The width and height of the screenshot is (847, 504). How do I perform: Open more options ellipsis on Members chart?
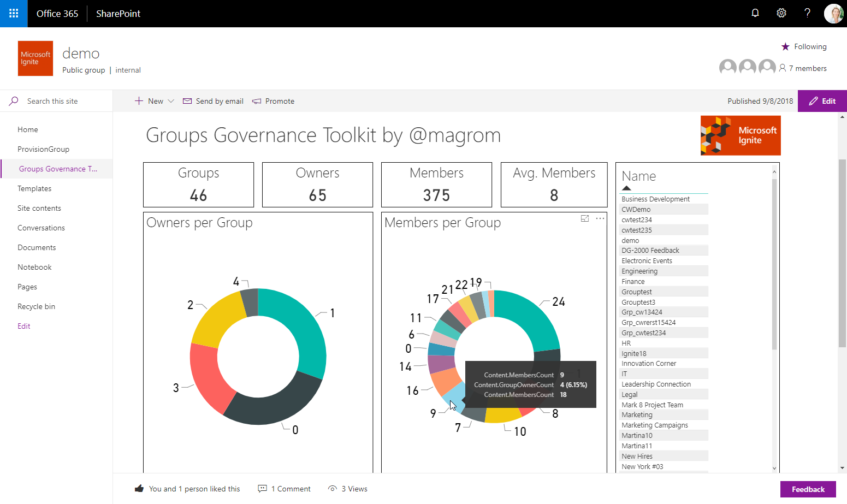[x=600, y=218]
